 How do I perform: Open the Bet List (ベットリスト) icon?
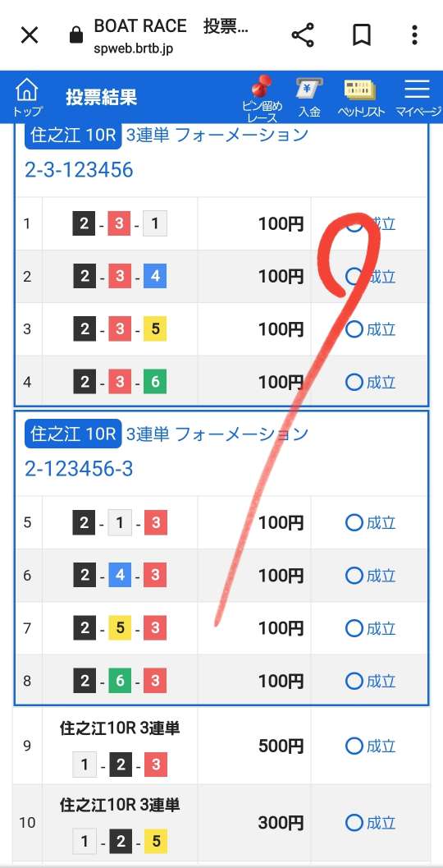pos(361,98)
